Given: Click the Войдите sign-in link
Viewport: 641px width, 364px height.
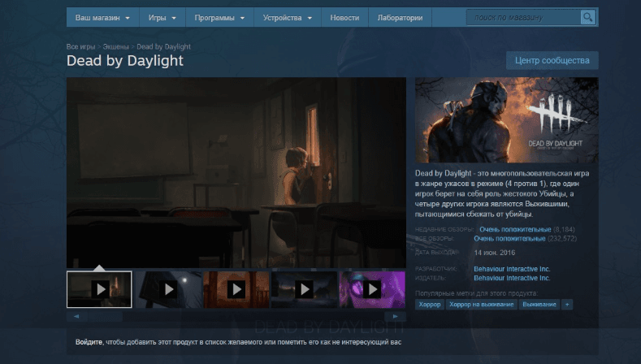Looking at the screenshot, I should click(x=89, y=342).
